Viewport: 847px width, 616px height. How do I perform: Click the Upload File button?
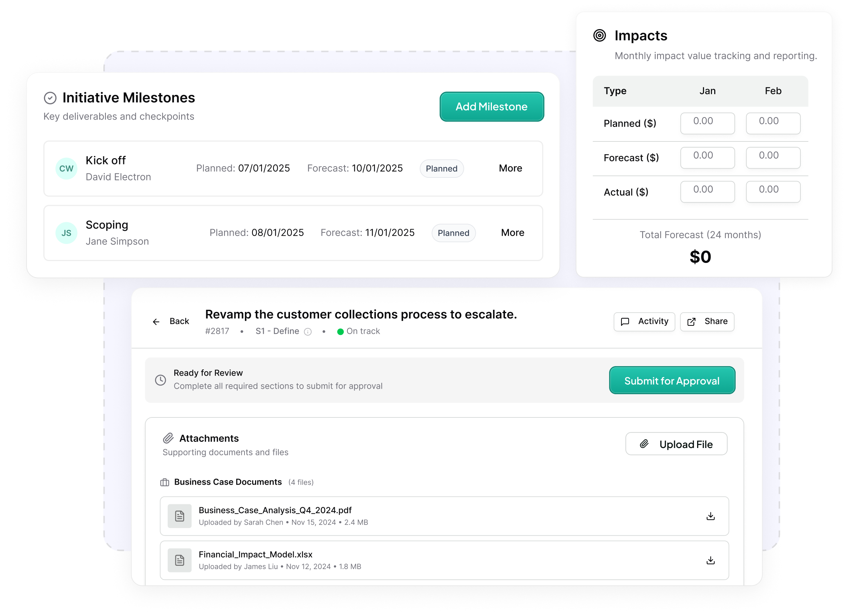click(676, 444)
